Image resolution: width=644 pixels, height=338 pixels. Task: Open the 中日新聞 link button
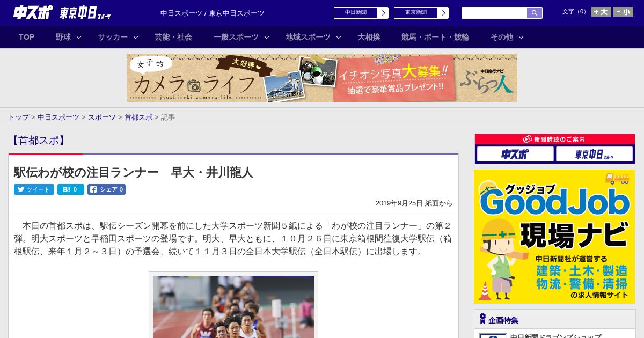[356, 13]
